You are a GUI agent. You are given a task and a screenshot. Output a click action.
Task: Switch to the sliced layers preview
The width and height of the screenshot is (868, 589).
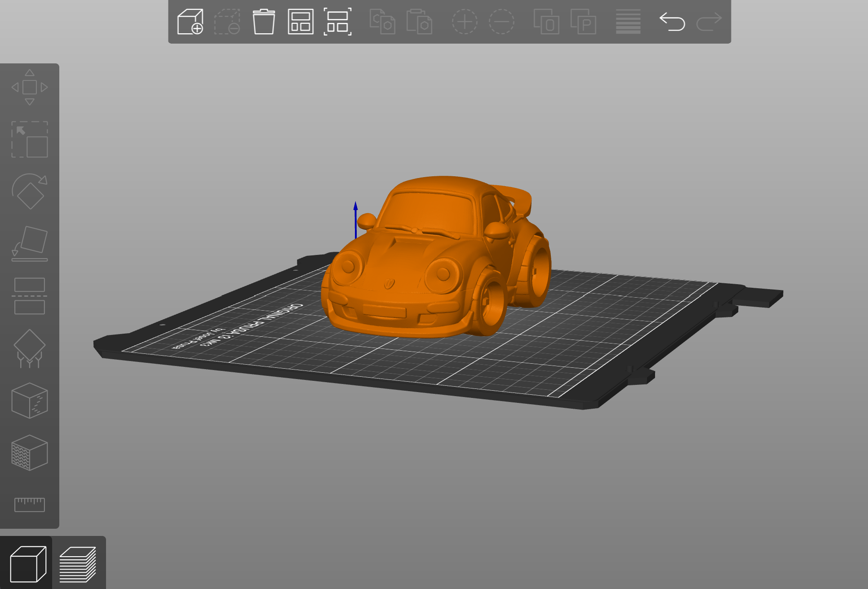[78, 564]
